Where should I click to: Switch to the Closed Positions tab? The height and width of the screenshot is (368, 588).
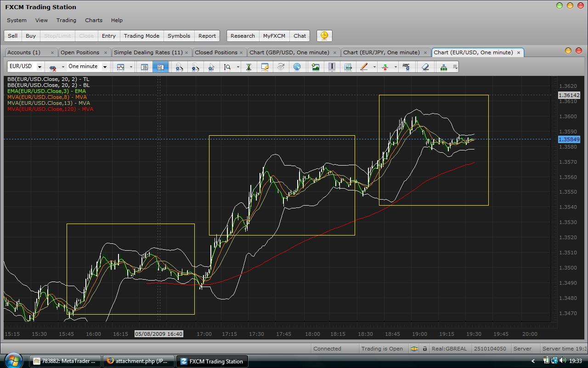pos(219,52)
